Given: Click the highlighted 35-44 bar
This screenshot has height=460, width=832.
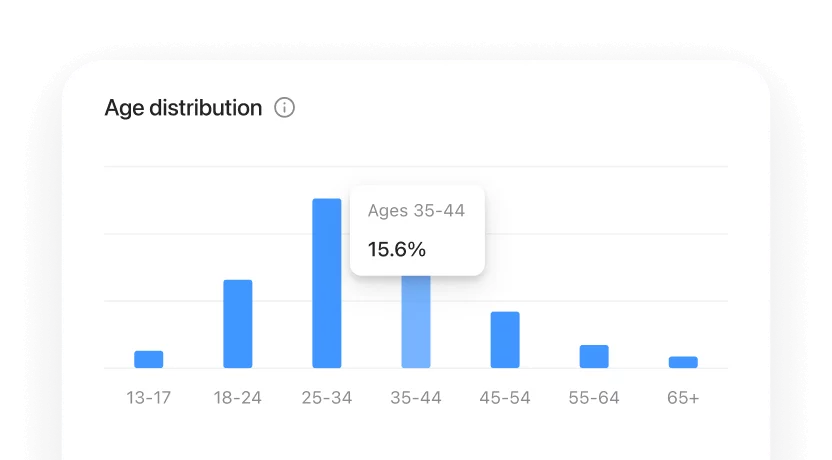Looking at the screenshot, I should click(x=416, y=322).
